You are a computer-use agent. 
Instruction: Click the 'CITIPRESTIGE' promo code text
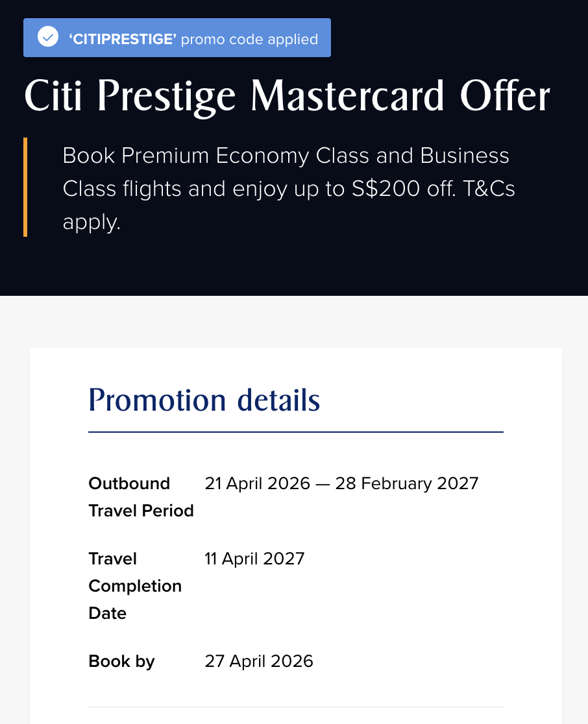pyautogui.click(x=123, y=39)
